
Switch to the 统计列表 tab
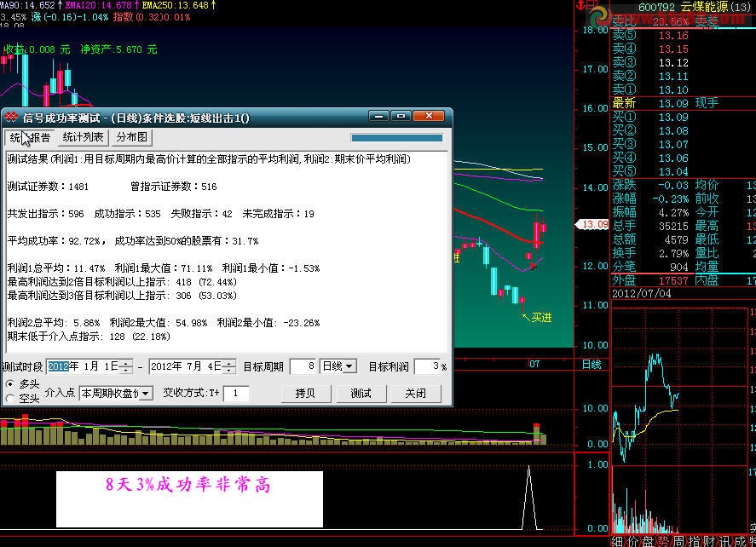pos(82,136)
